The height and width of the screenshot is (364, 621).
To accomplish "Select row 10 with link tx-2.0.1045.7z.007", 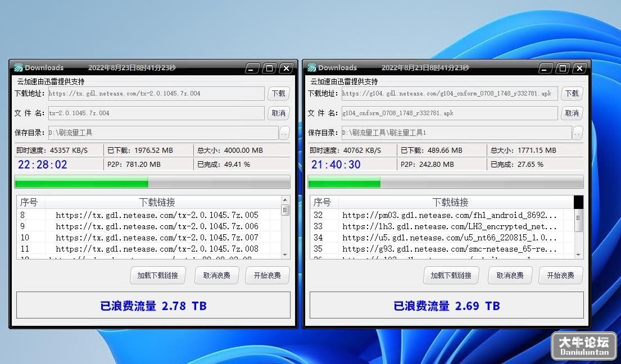I will click(x=149, y=238).
